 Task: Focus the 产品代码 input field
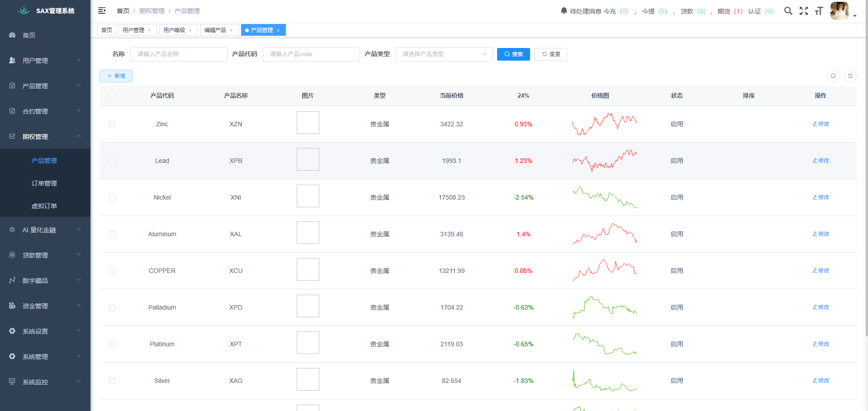311,54
